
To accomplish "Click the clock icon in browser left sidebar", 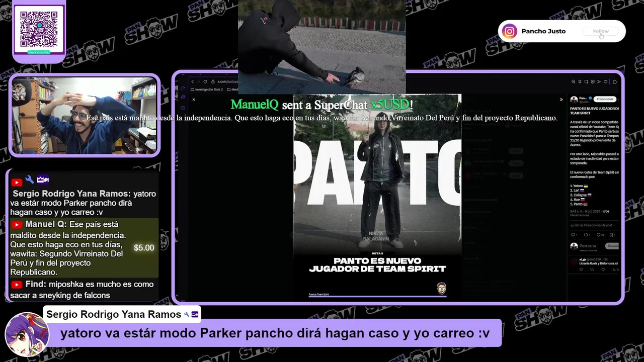I will (x=183, y=108).
